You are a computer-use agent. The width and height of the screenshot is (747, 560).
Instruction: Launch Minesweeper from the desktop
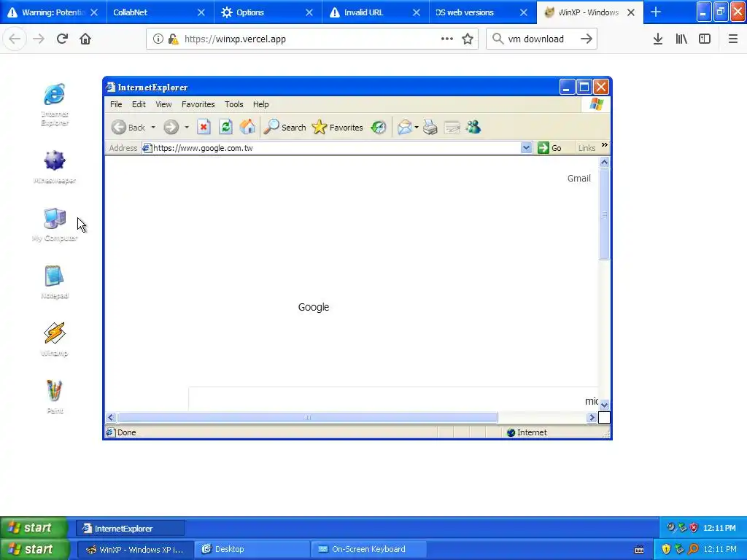coord(54,166)
